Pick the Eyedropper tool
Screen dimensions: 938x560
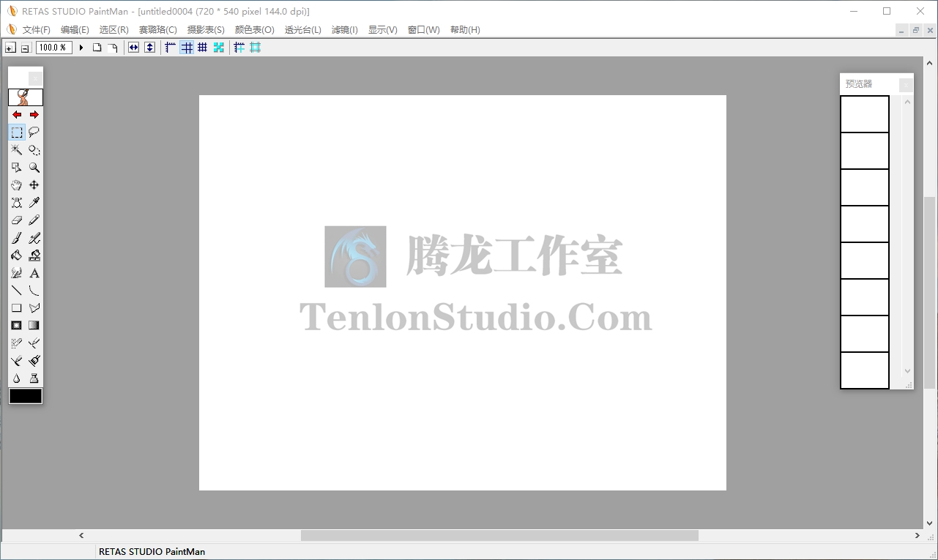pos(34,203)
